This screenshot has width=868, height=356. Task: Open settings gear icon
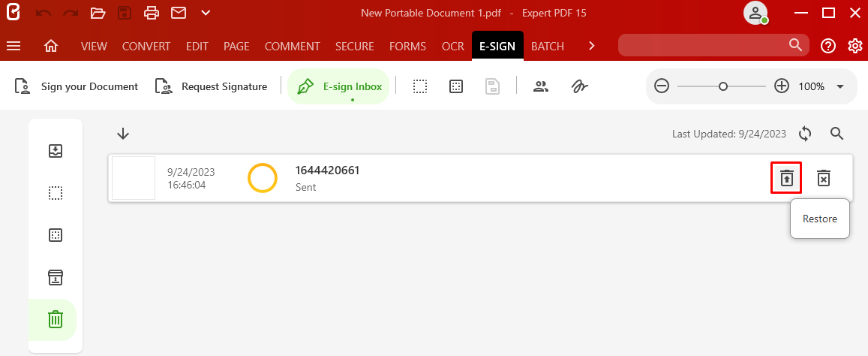(855, 46)
